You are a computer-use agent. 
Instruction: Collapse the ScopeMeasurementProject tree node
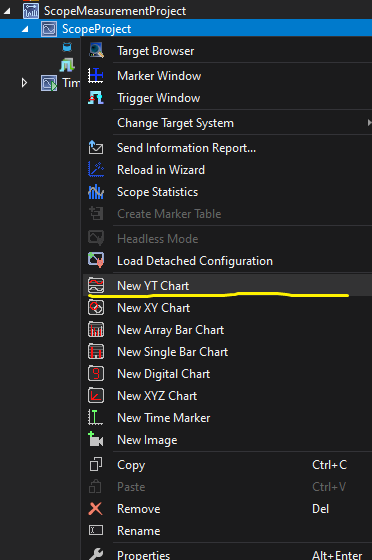[7, 11]
